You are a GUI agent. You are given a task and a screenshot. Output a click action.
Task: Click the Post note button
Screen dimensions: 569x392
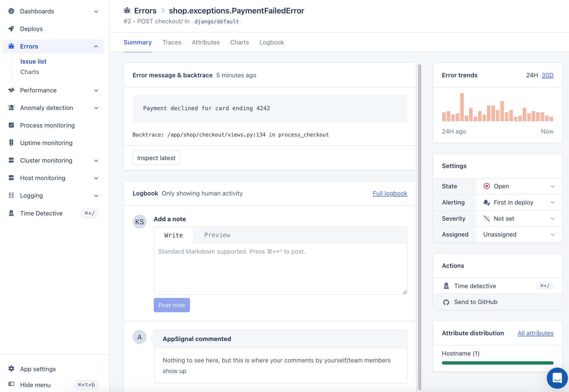tap(172, 305)
